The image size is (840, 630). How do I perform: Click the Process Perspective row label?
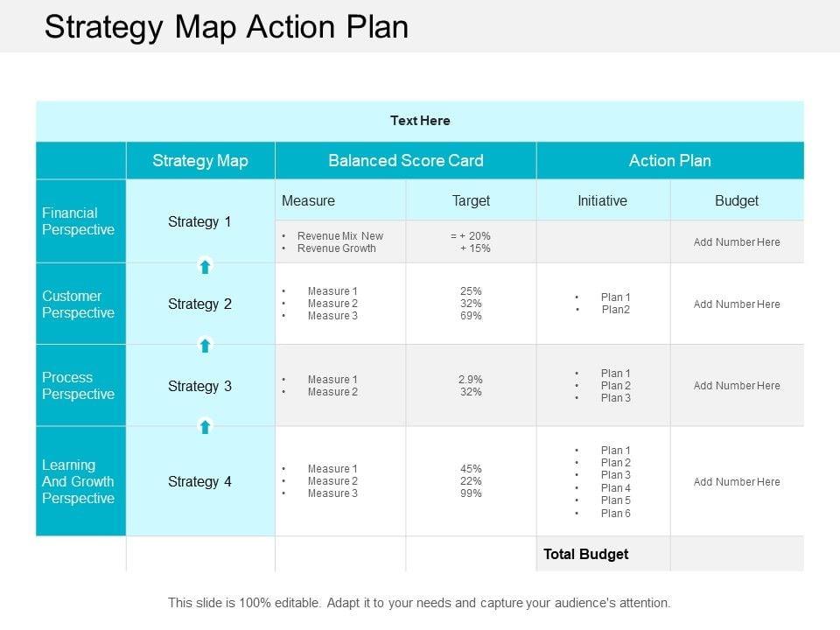click(79, 386)
